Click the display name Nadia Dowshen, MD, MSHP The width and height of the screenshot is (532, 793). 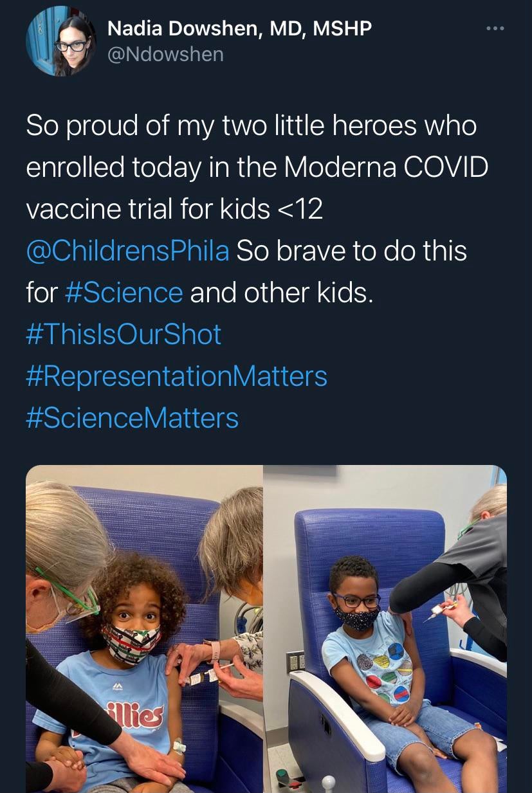pos(239,28)
